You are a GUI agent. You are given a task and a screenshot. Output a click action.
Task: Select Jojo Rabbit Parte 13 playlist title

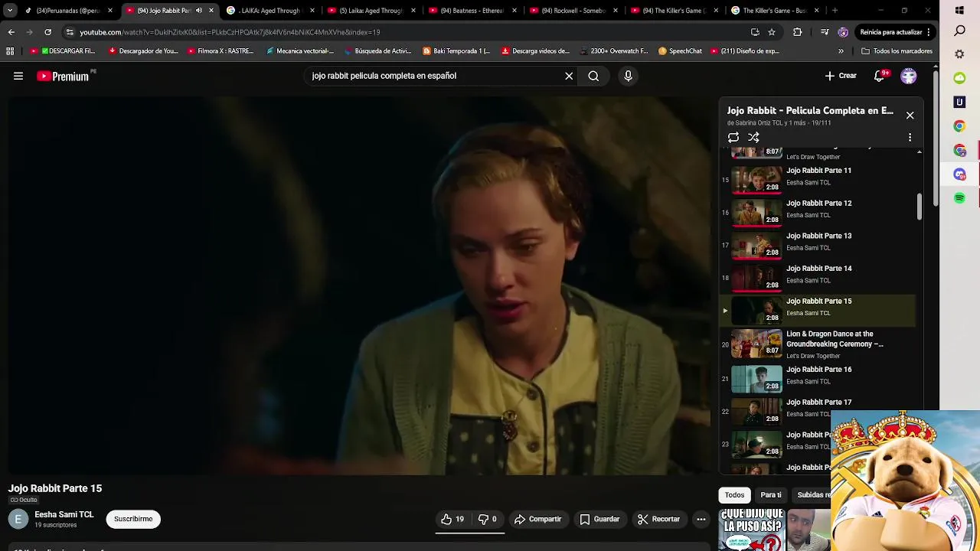pos(818,236)
